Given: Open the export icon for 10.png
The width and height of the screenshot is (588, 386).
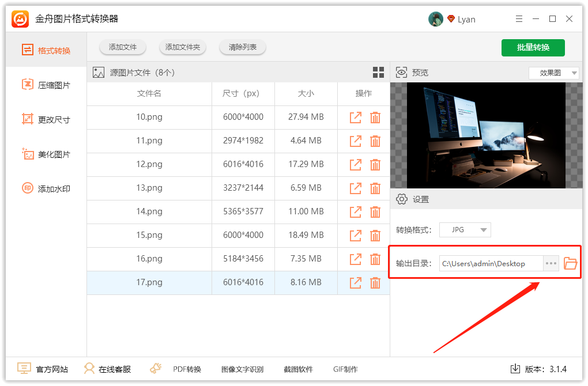Looking at the screenshot, I should point(356,118).
